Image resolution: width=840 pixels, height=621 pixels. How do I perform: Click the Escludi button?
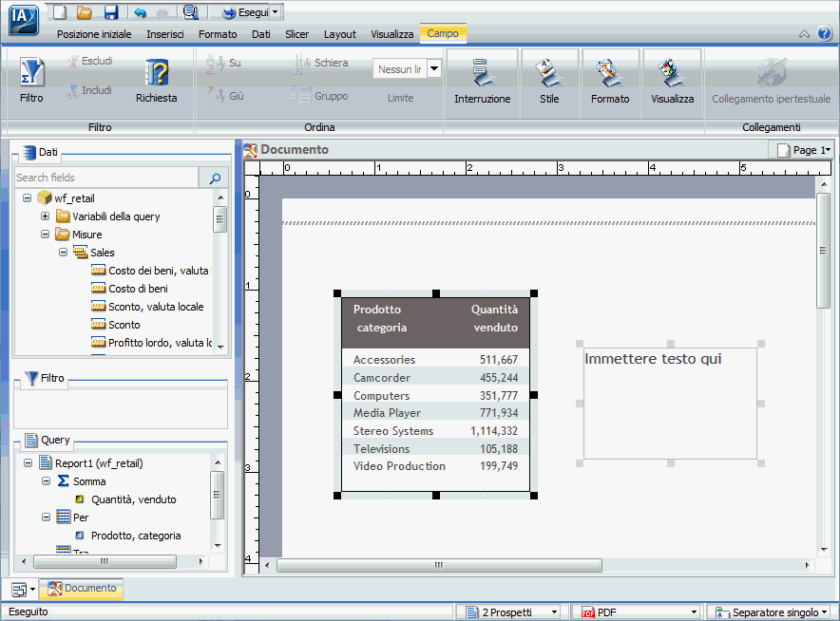pos(90,61)
